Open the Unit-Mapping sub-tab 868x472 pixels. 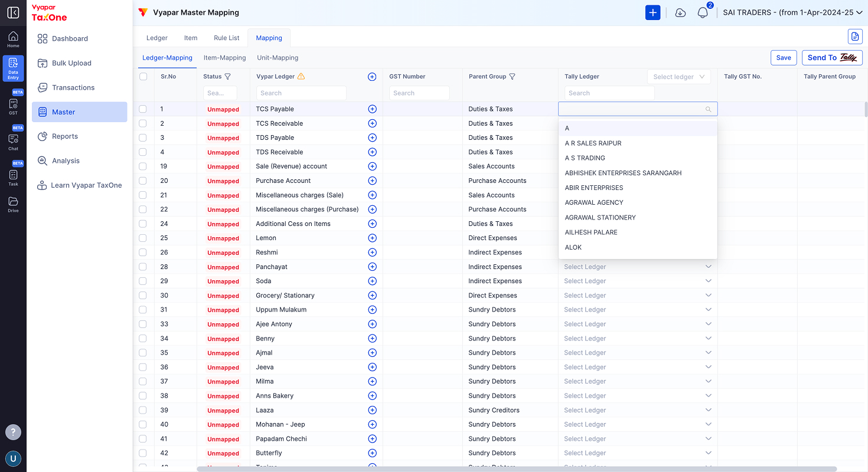pyautogui.click(x=278, y=58)
